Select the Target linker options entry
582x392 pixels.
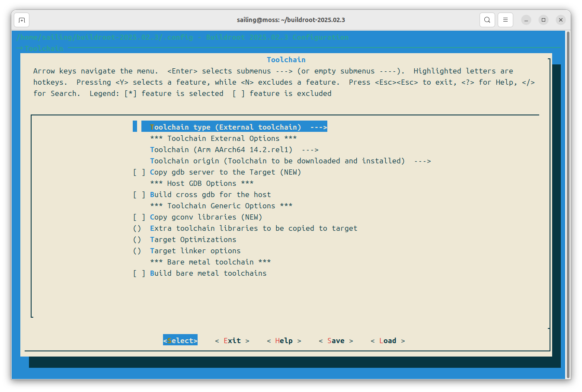pyautogui.click(x=195, y=251)
